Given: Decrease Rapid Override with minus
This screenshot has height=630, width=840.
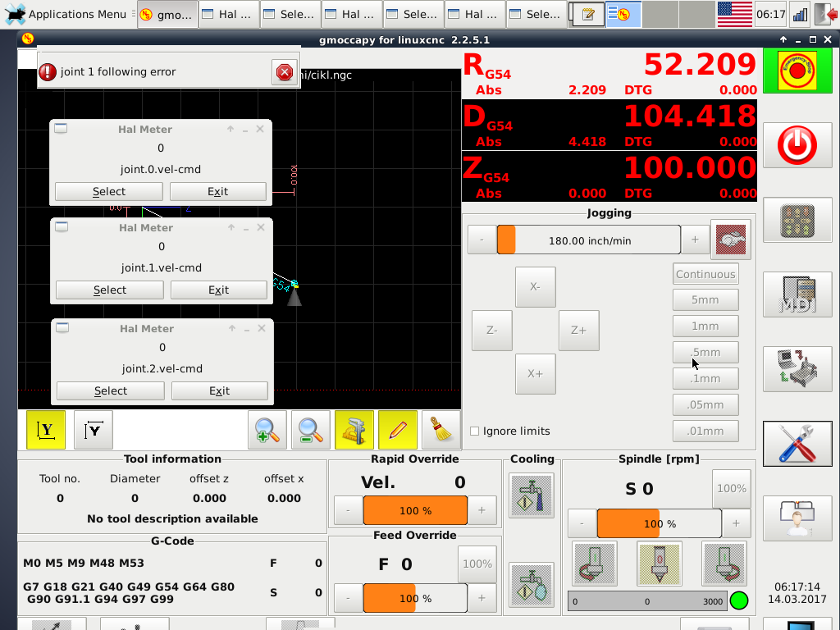Looking at the screenshot, I should click(x=348, y=510).
